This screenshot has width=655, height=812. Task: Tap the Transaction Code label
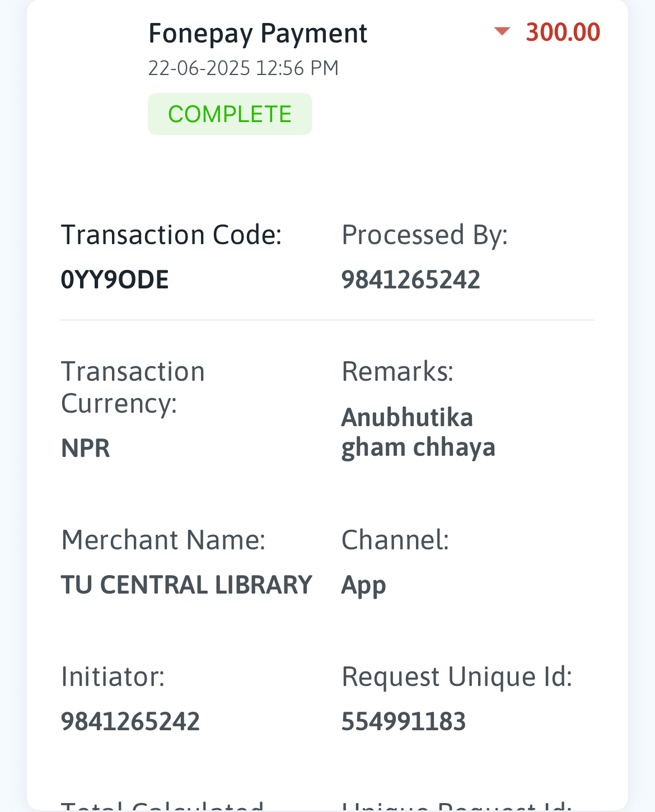(x=171, y=235)
